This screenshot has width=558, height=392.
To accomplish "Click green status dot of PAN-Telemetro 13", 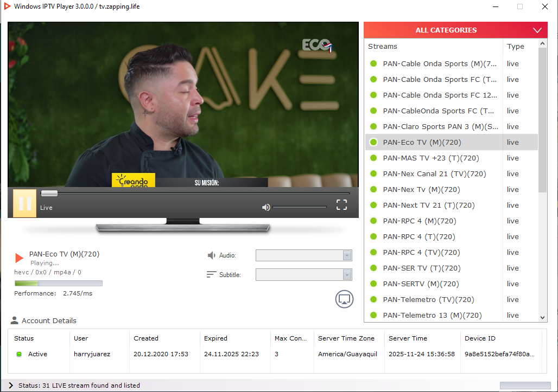I will pos(373,315).
